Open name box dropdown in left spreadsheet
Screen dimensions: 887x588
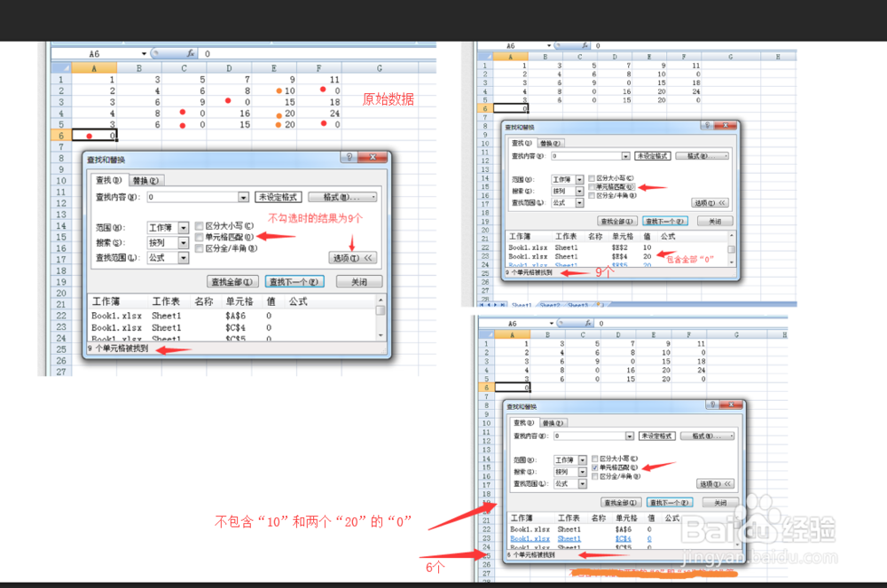click(144, 54)
